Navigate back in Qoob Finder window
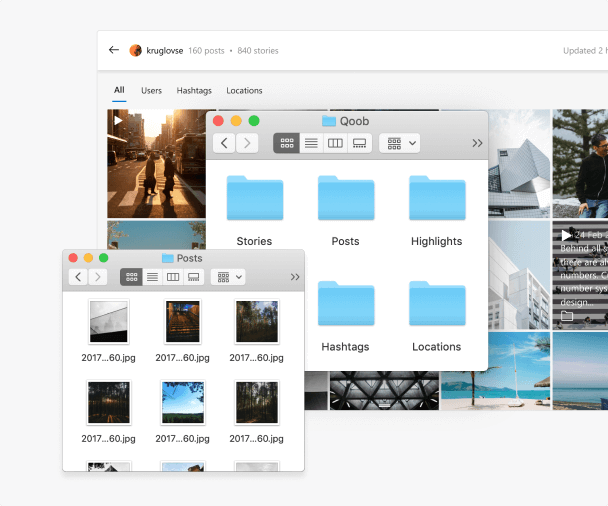Viewport: 608px width, 506px height. (224, 143)
